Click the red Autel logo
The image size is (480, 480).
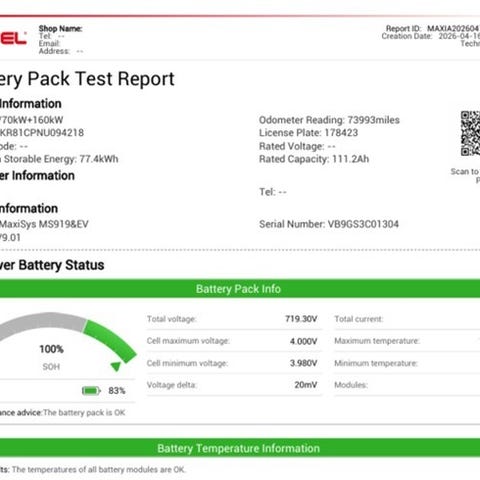click(13, 39)
